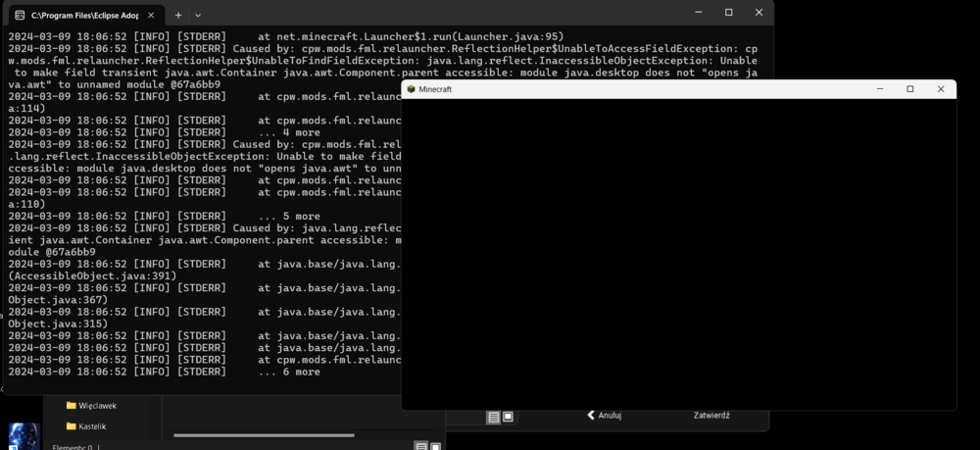Open the Więcławek folder

pyautogui.click(x=91, y=406)
